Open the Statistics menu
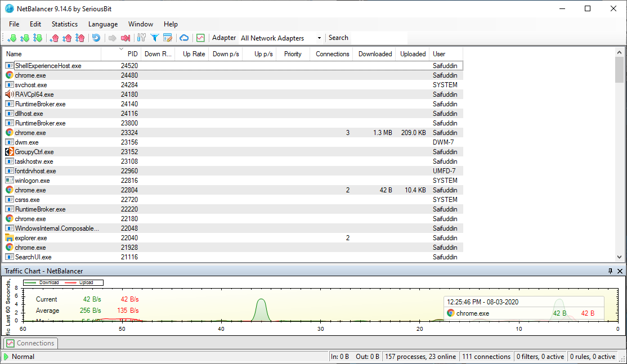 pos(64,24)
